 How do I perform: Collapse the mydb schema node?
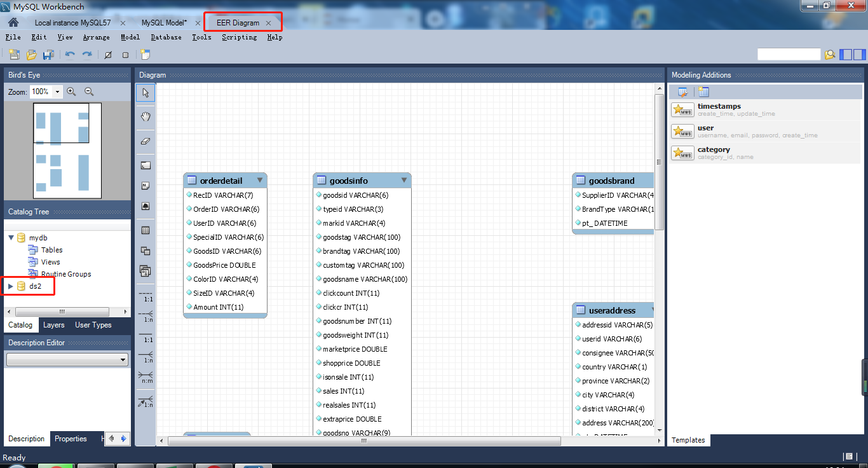11,238
